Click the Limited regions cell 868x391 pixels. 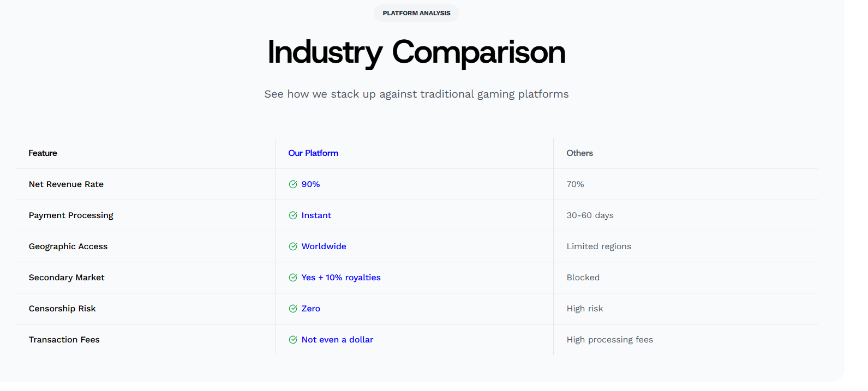(598, 246)
